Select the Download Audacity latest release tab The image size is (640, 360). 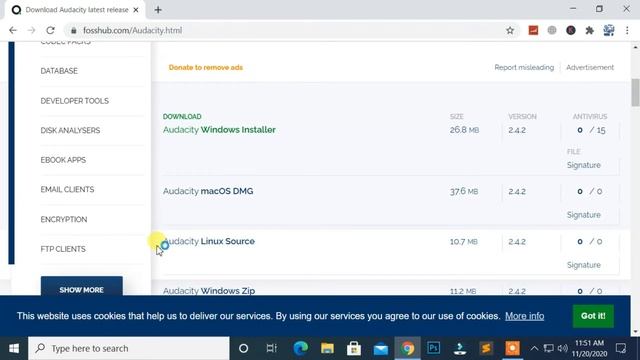[75, 10]
